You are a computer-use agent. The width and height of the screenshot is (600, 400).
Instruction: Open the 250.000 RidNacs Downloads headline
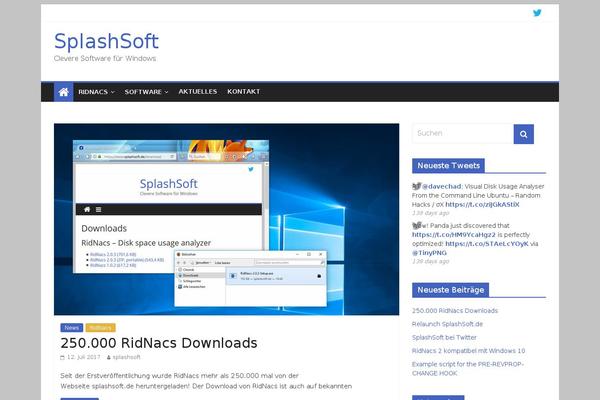[159, 343]
